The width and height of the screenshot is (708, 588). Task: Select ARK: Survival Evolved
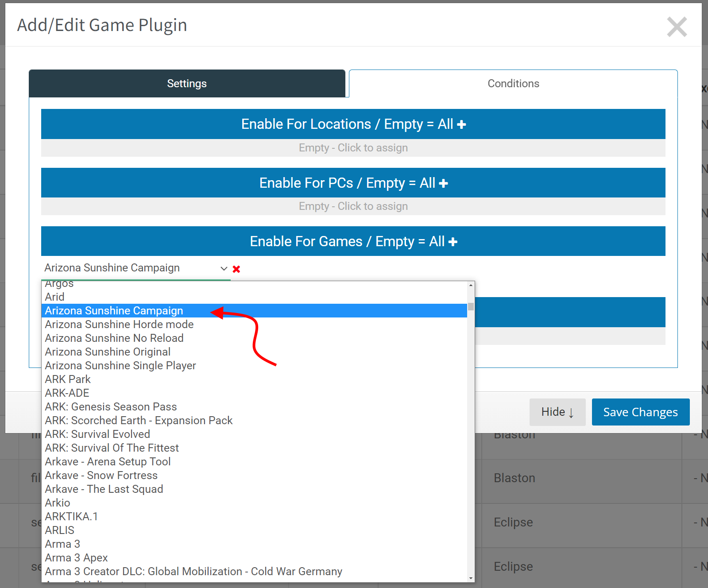255,434
